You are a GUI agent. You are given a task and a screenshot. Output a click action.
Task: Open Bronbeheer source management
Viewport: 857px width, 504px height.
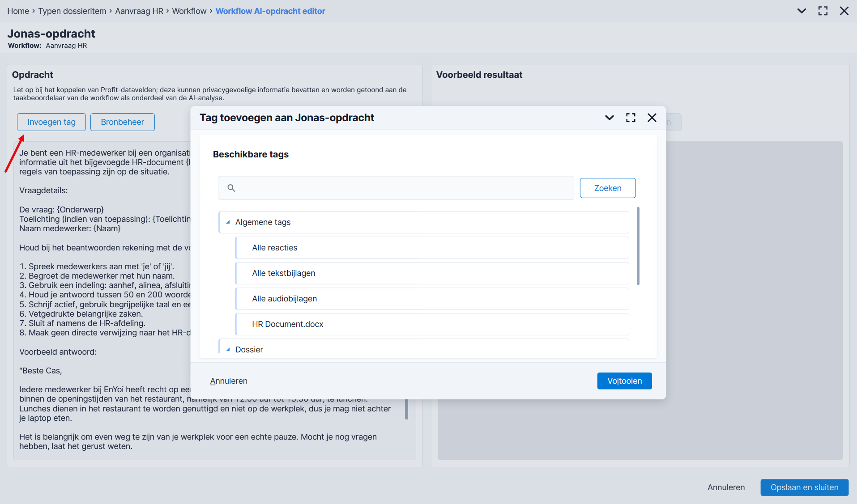pos(123,122)
